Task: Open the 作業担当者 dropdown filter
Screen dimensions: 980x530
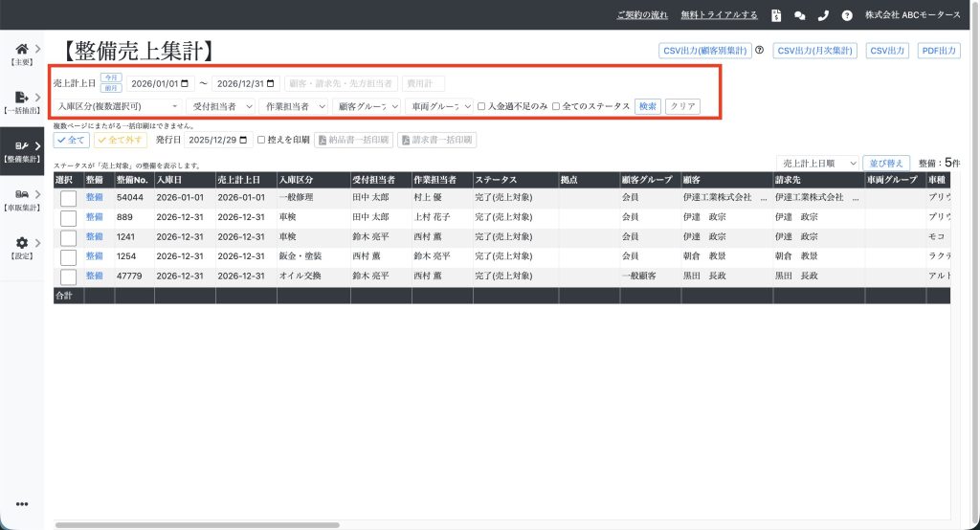Action: [x=295, y=106]
